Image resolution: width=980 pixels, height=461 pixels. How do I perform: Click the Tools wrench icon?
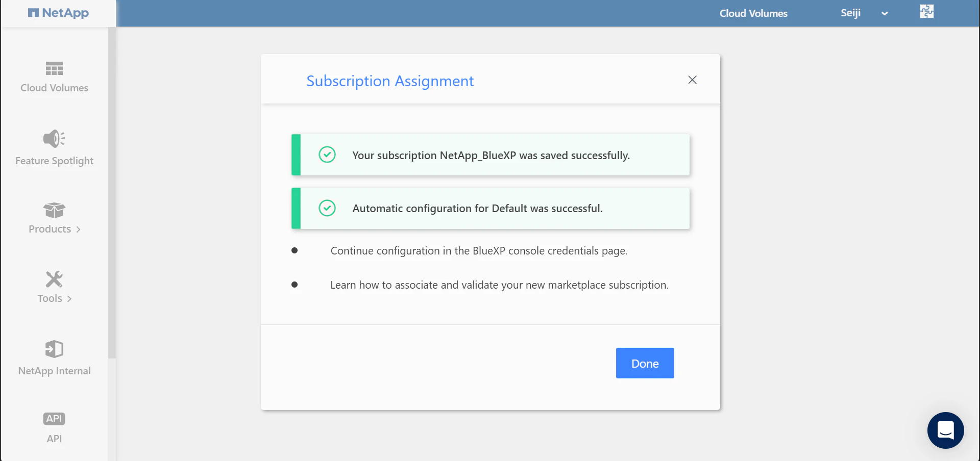[x=54, y=279]
